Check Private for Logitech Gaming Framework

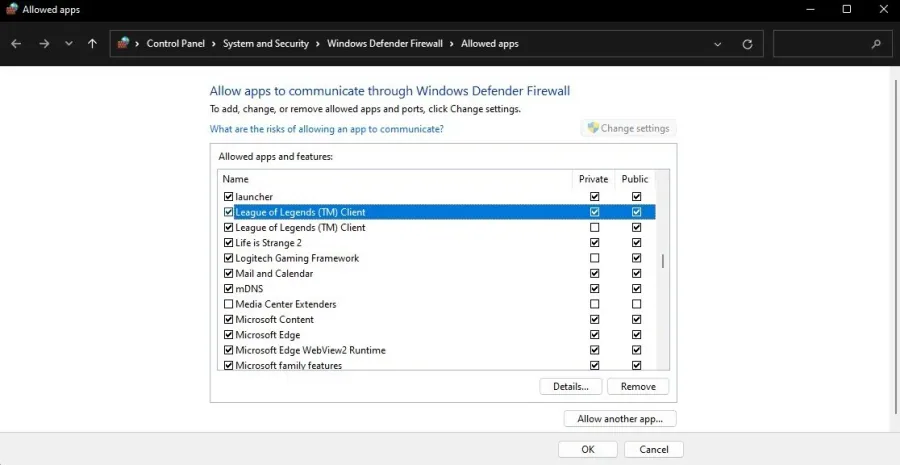pyautogui.click(x=595, y=258)
